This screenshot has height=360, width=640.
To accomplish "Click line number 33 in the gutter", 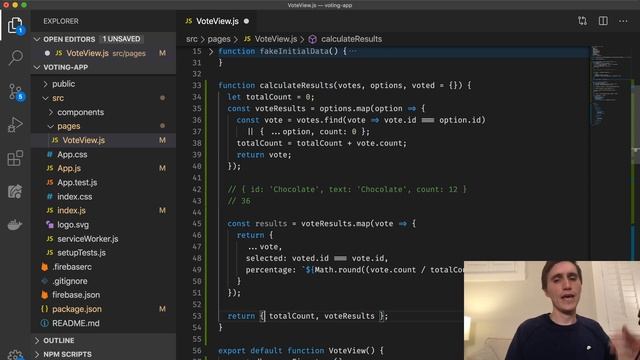I will [197, 85].
